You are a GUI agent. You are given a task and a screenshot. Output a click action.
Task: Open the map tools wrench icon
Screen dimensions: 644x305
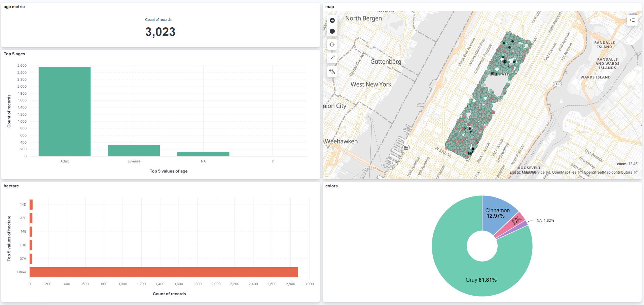click(x=332, y=71)
